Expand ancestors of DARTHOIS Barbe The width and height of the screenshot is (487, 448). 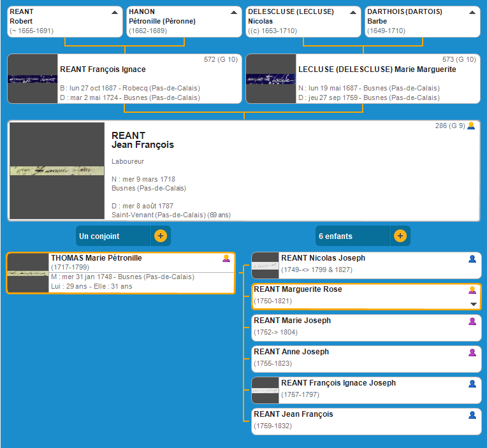(x=472, y=12)
